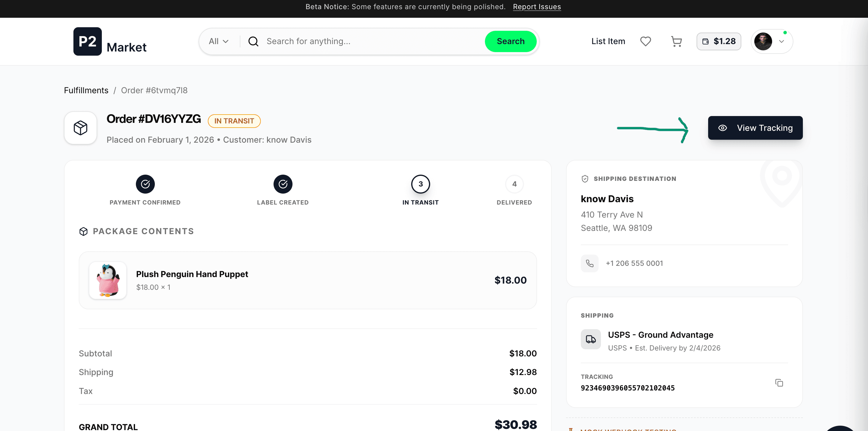Viewport: 868px width, 431px height.
Task: Click the Report Issues link
Action: pos(536,7)
